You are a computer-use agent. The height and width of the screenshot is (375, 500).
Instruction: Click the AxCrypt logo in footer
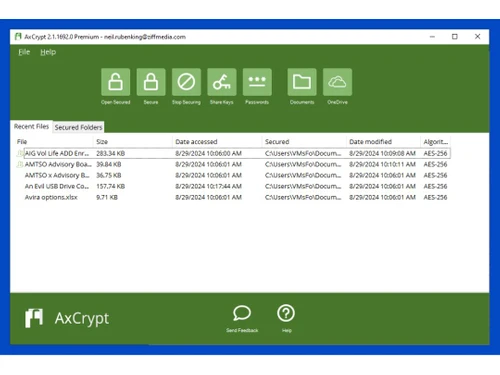34,318
